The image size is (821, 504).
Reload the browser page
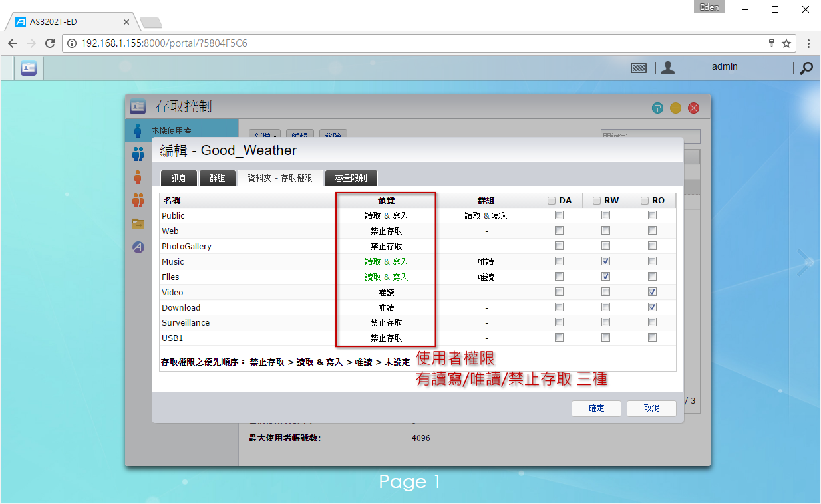pos(50,43)
